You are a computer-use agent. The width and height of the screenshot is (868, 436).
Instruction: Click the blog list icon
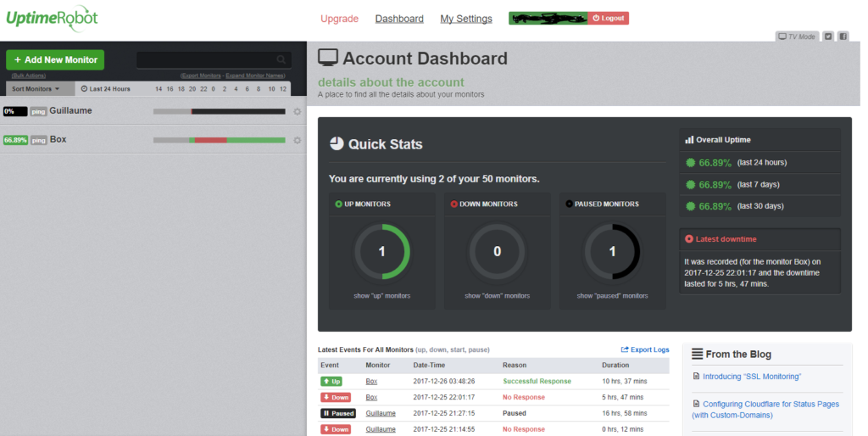[698, 354]
